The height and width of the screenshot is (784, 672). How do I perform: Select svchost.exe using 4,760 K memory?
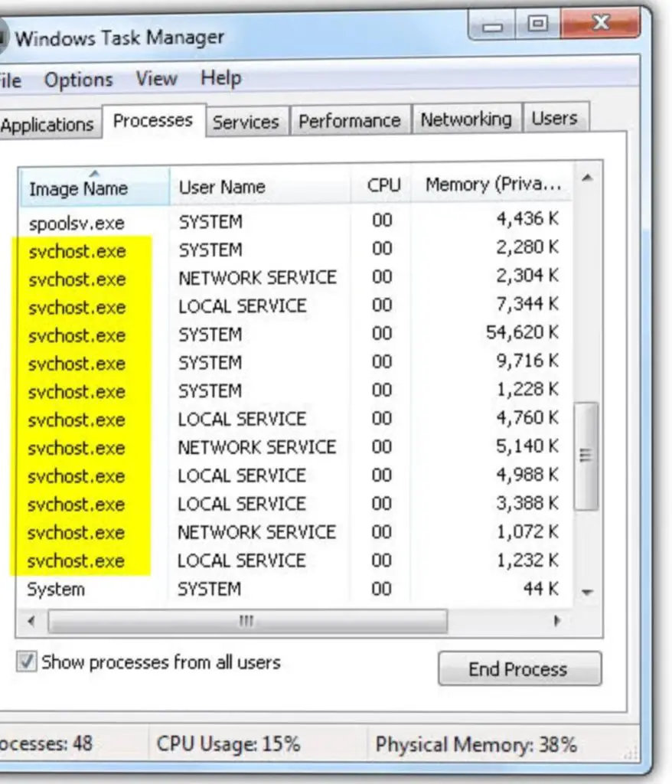click(295, 419)
